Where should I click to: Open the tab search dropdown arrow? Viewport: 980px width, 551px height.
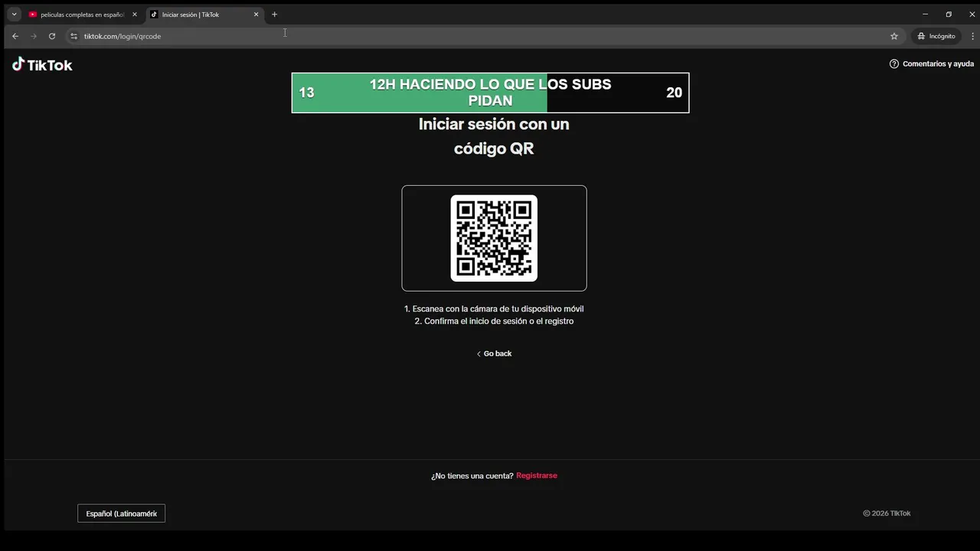[x=14, y=15]
